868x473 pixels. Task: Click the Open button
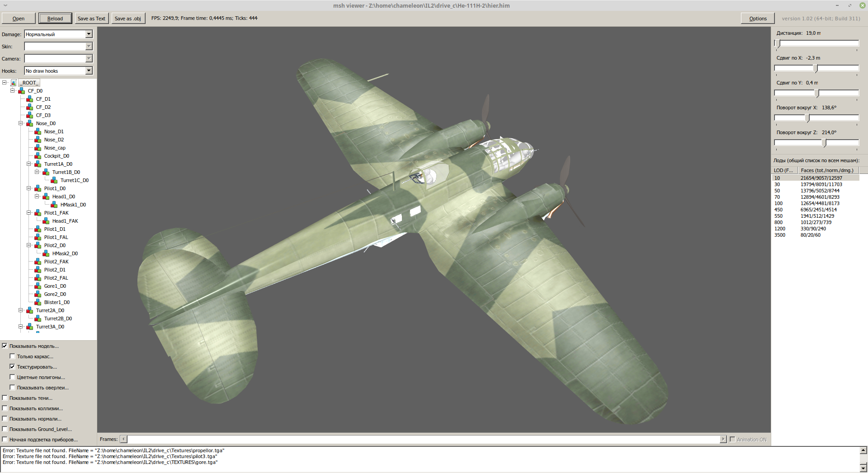point(19,19)
